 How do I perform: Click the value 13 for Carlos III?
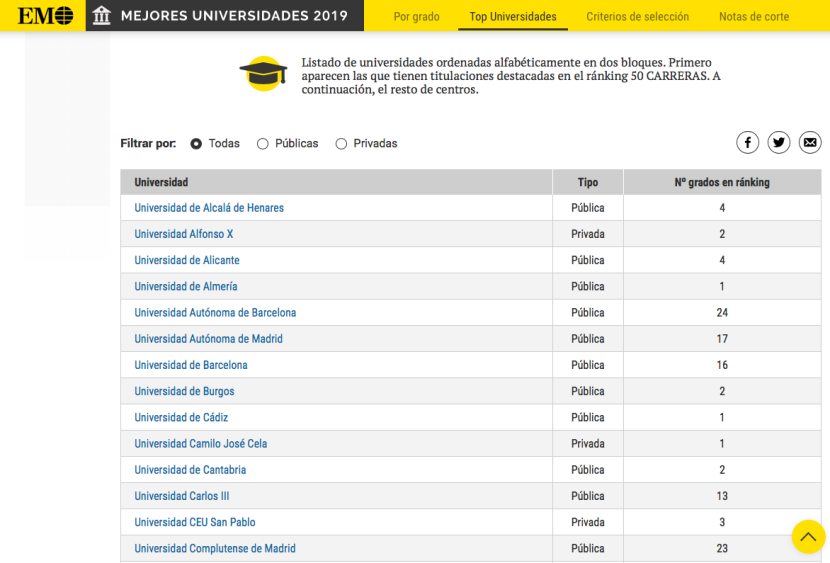click(x=722, y=496)
